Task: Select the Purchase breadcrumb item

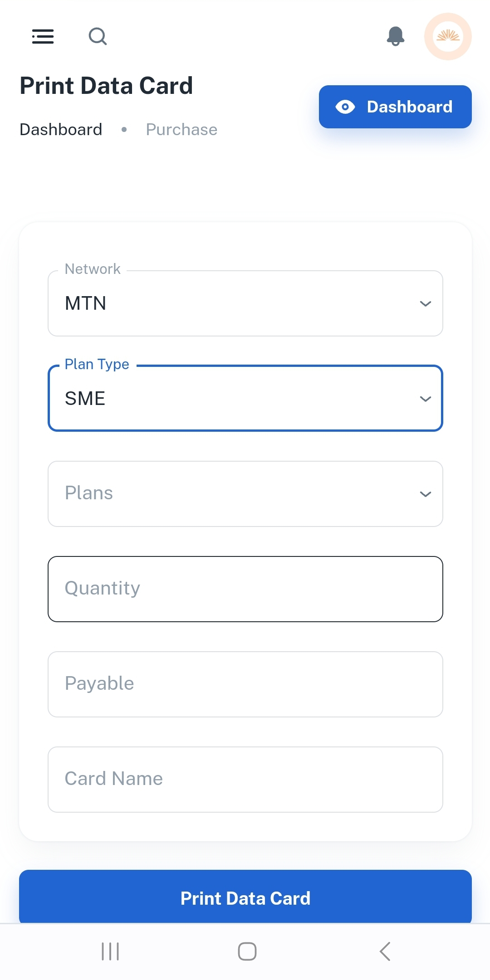Action: coord(181,130)
